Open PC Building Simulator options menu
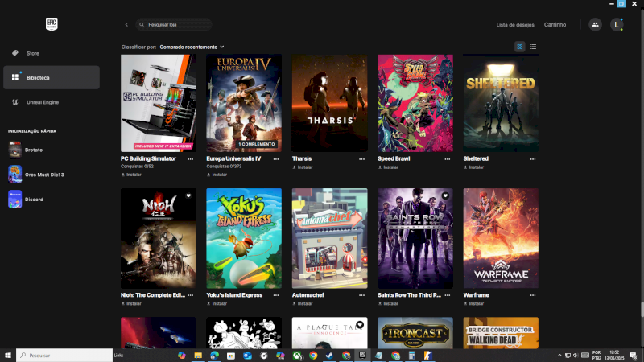 click(191, 159)
